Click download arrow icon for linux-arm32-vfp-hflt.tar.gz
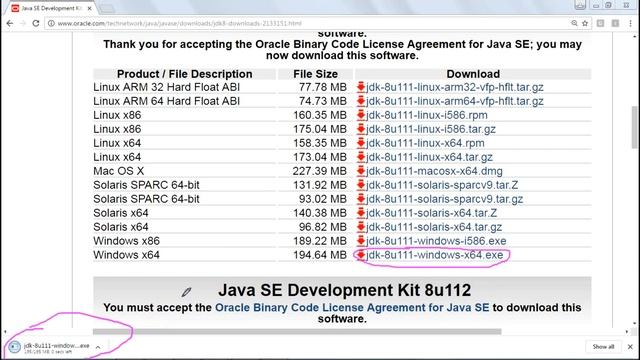This screenshot has width=640, height=360. [360, 87]
